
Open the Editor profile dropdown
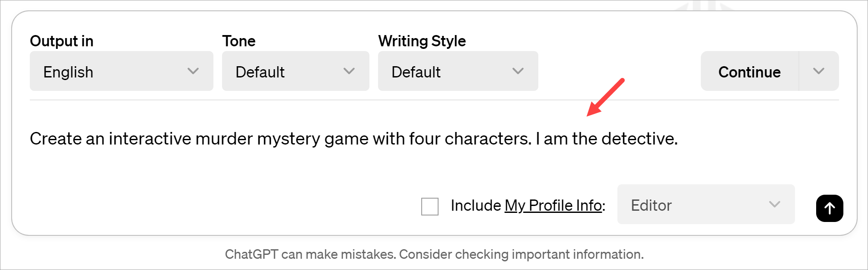706,205
